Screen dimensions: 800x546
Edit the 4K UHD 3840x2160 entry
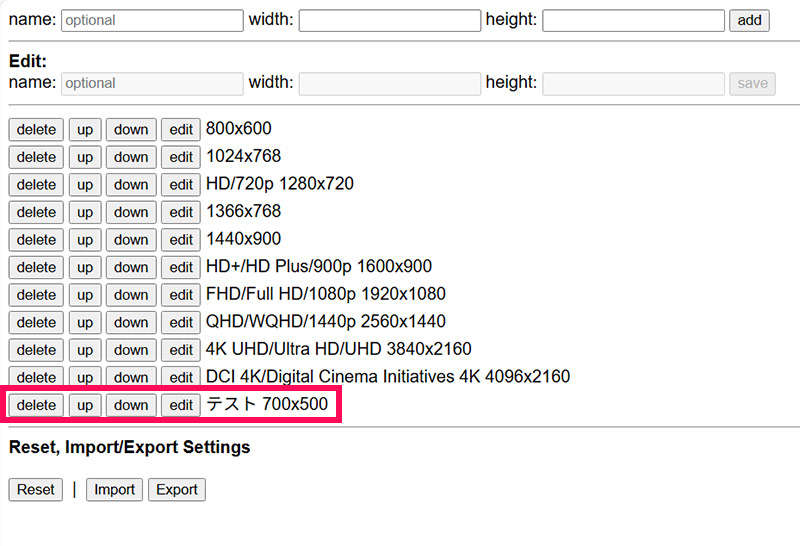pos(181,350)
